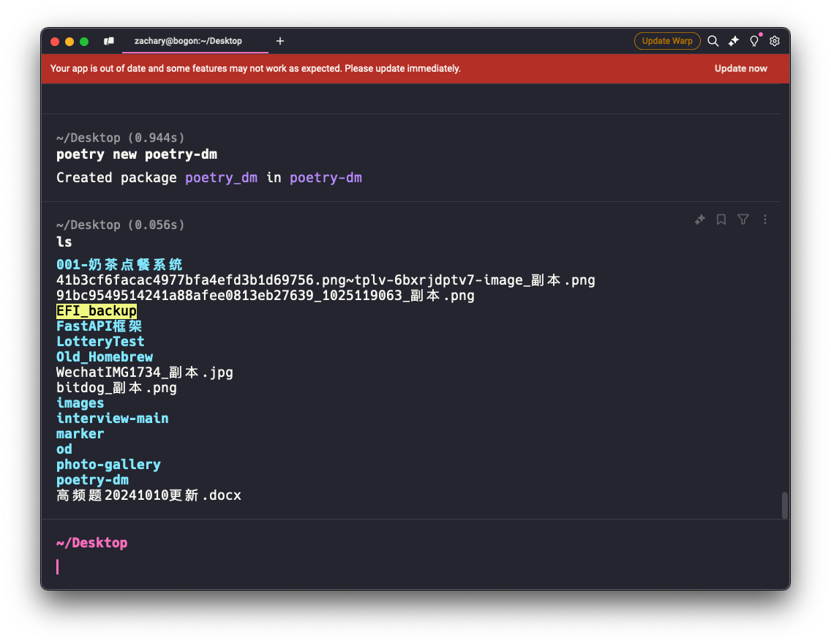Click the photo-gallery directory name
831x644 pixels.
pyautogui.click(x=108, y=464)
